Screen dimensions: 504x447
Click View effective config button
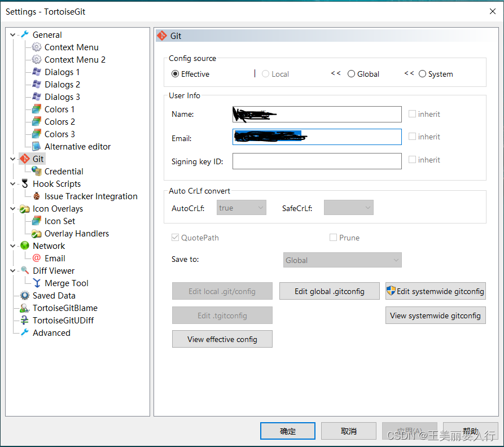[x=222, y=339]
